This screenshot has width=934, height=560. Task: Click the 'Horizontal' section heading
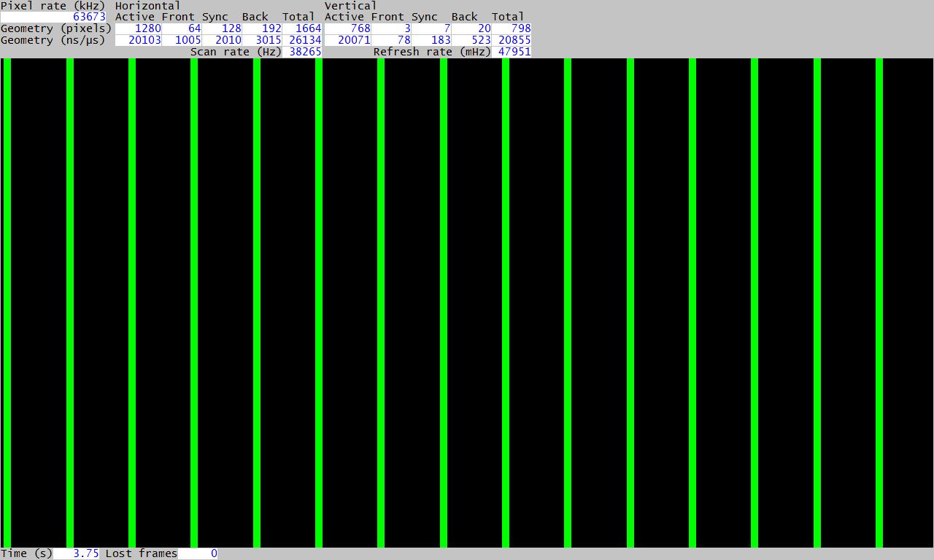(x=148, y=6)
